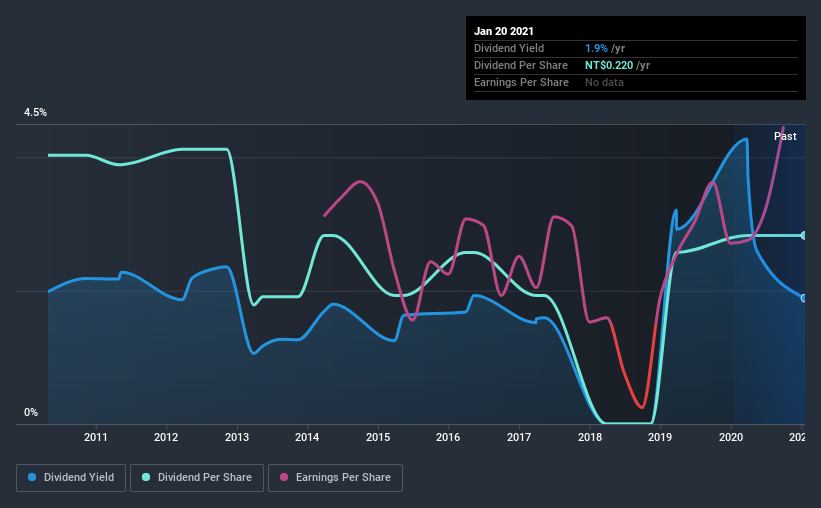
Task: Click the Dividend Yield tooltip row label
Action: click(x=509, y=48)
